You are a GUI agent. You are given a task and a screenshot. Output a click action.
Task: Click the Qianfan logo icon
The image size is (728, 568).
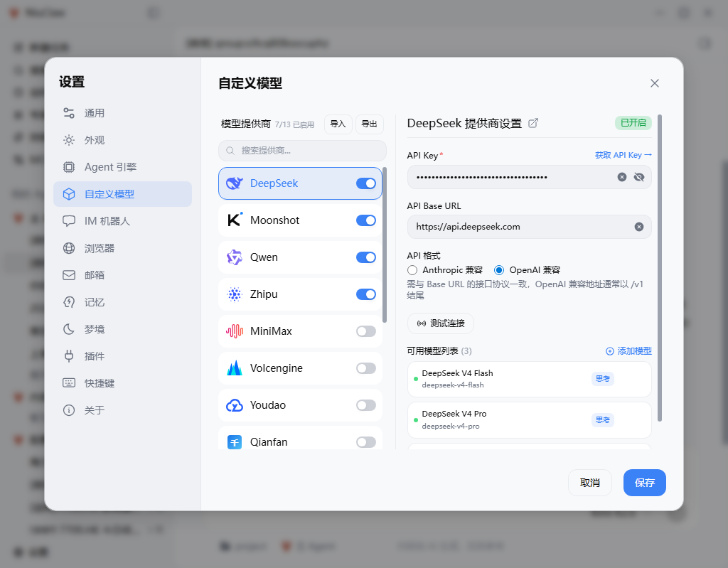point(235,442)
